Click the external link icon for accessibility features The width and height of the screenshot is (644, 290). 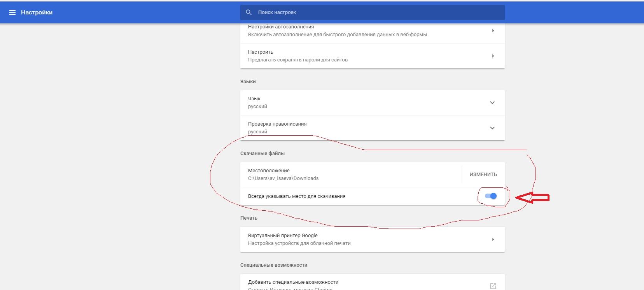coord(493,286)
